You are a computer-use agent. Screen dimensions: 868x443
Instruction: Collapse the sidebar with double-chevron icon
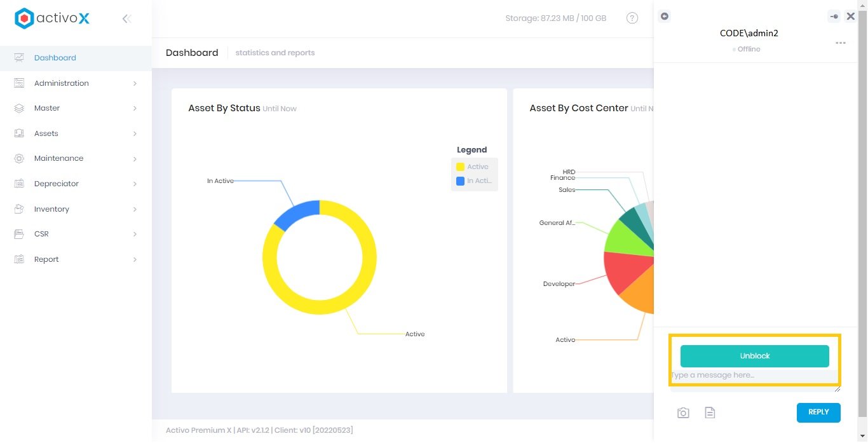tap(126, 19)
